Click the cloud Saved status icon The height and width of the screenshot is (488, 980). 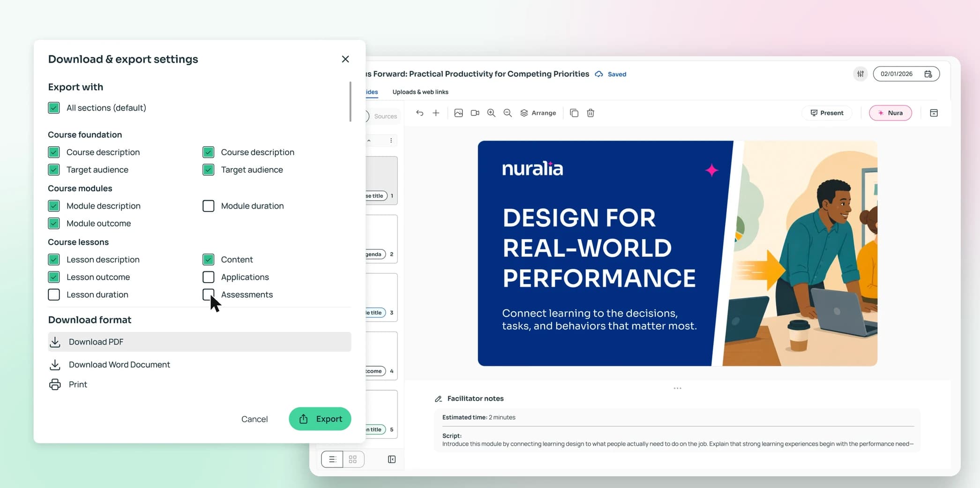point(599,74)
